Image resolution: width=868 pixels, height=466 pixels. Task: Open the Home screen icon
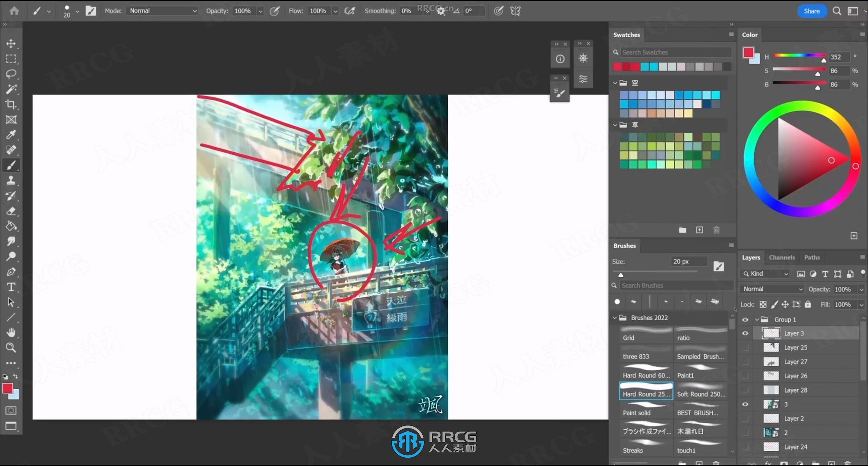(x=14, y=11)
